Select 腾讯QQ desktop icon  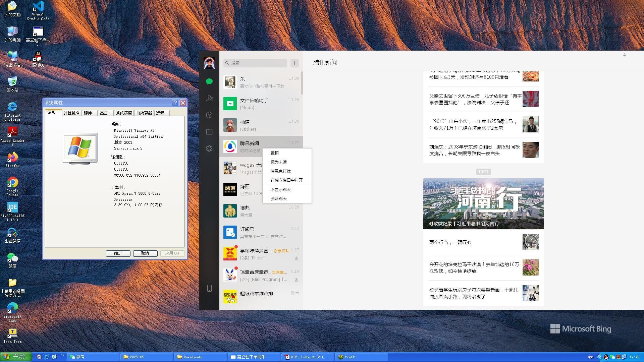pos(38,59)
